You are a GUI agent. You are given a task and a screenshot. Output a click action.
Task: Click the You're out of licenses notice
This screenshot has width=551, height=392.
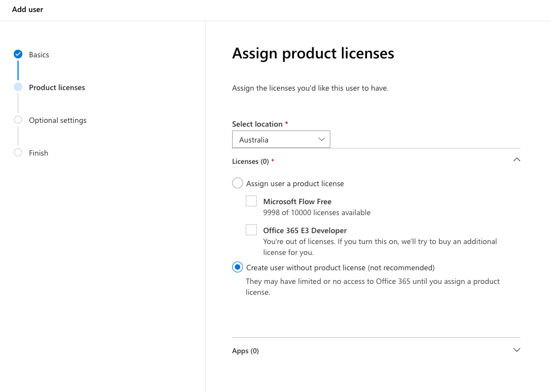point(380,247)
